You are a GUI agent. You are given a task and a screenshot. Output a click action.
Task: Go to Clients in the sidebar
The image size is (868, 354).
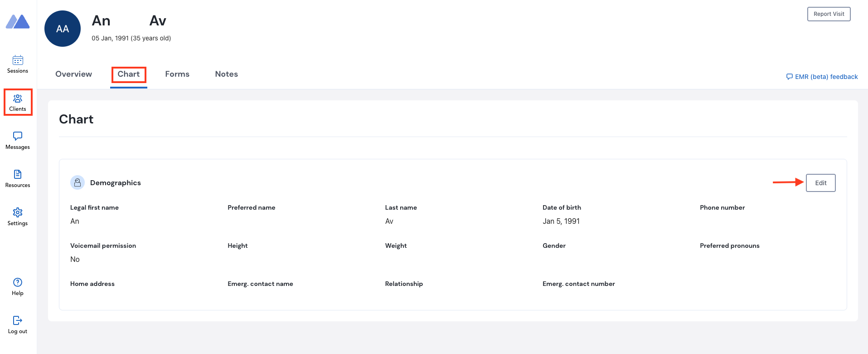18,102
